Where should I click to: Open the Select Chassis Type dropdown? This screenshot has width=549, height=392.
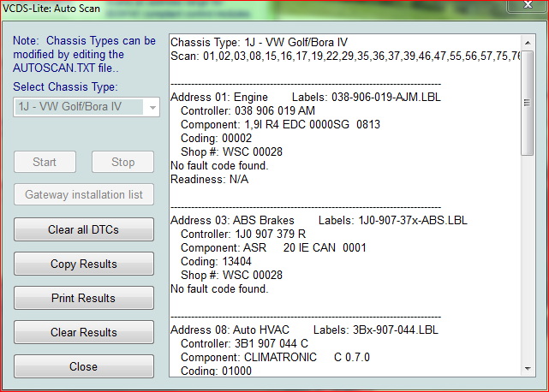pos(87,107)
